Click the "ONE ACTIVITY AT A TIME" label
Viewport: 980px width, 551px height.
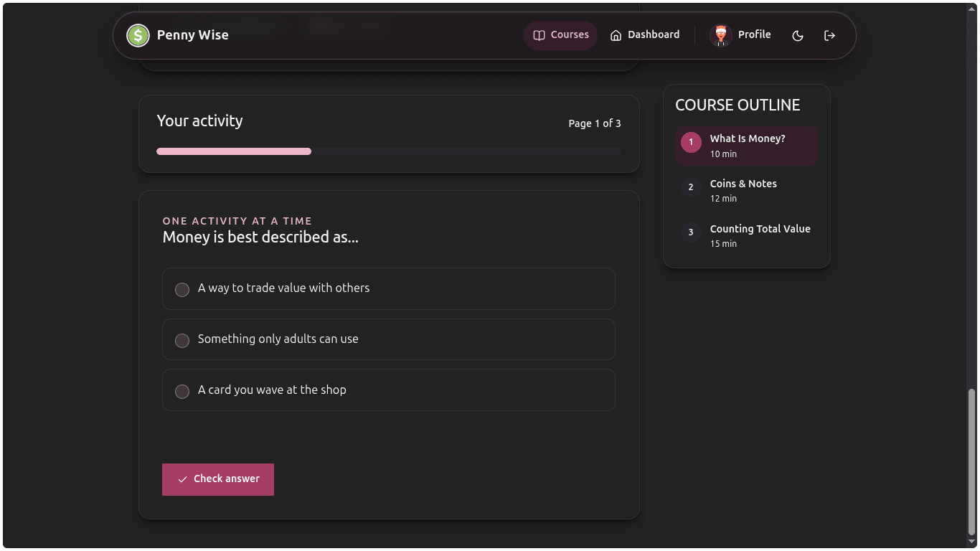tap(237, 221)
